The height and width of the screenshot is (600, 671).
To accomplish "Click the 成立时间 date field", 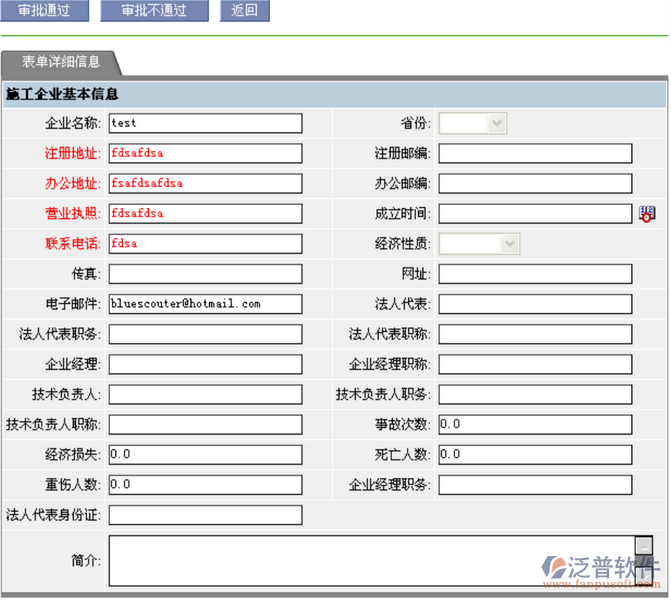I will [x=535, y=213].
